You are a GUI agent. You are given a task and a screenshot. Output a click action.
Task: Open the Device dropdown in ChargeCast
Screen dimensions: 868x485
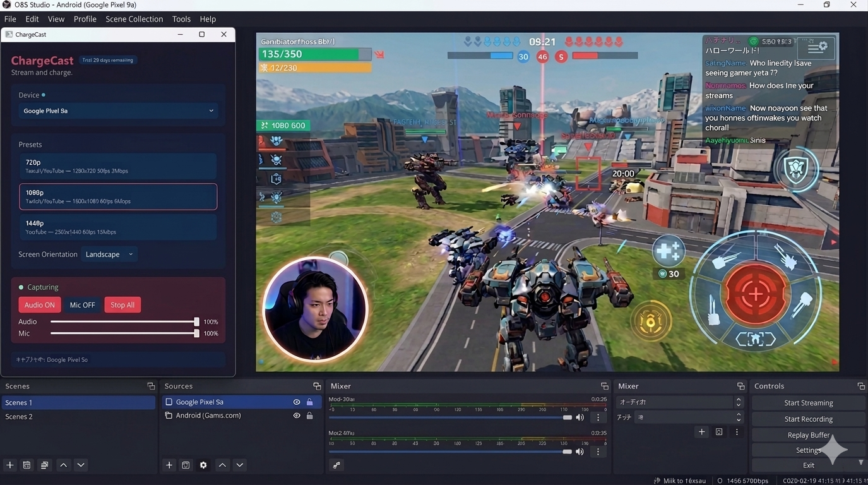pos(117,110)
